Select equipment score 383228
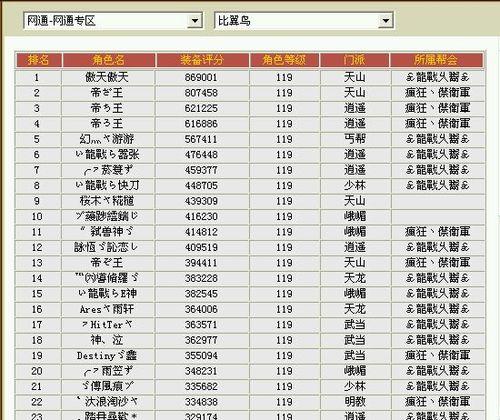 point(201,278)
